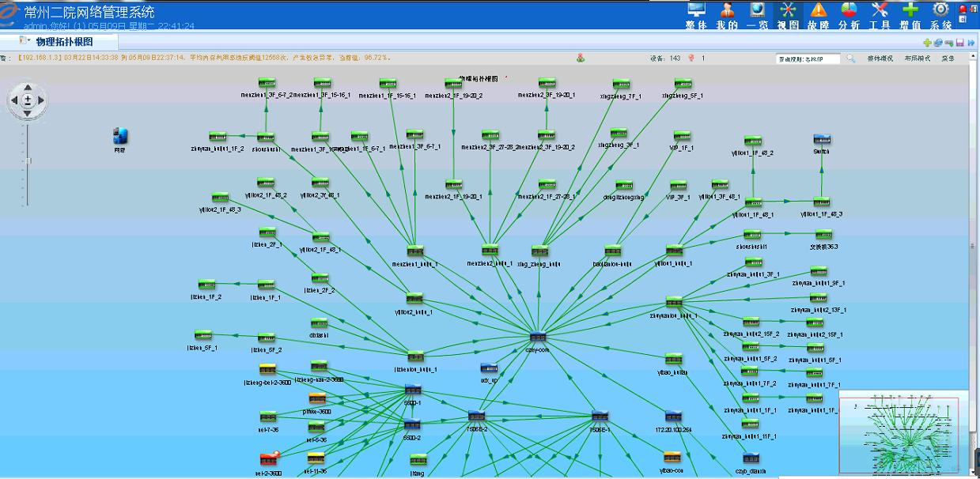
Task: Select the czey-core core switch node
Action: 538,338
